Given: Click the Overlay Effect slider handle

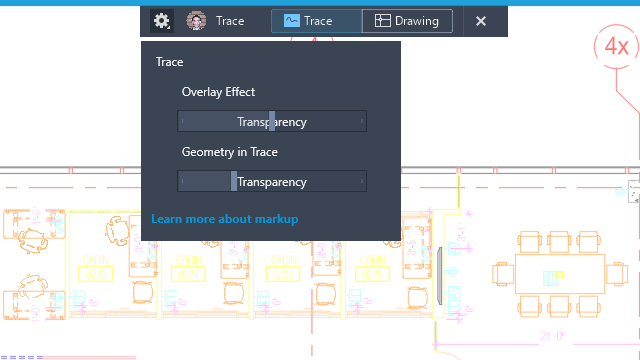Looking at the screenshot, I should 272,121.
